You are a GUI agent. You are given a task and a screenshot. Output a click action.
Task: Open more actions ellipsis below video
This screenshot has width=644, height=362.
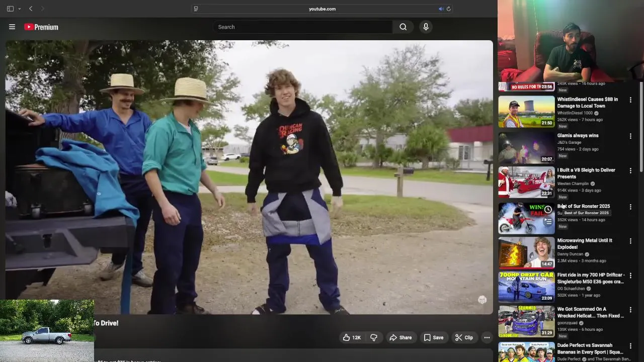click(487, 338)
